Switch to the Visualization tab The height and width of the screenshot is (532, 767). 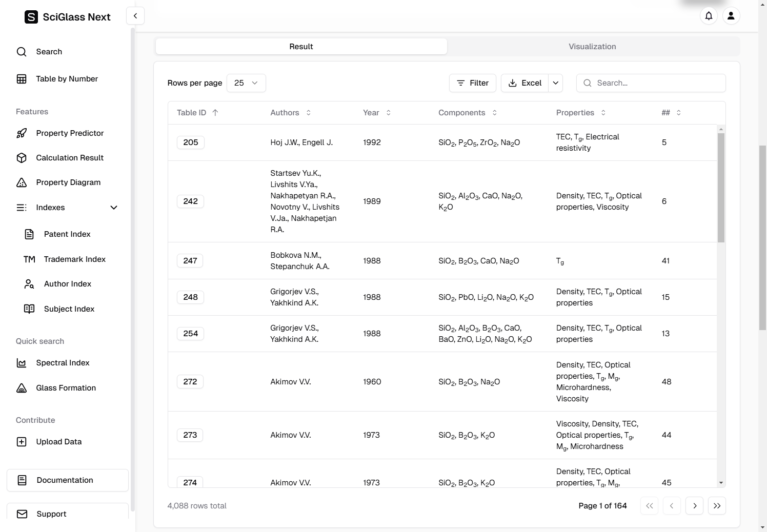tap(592, 47)
